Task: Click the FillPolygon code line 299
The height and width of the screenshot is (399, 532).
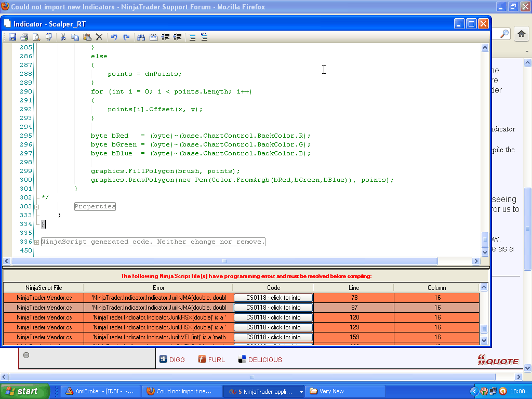Action: point(165,171)
